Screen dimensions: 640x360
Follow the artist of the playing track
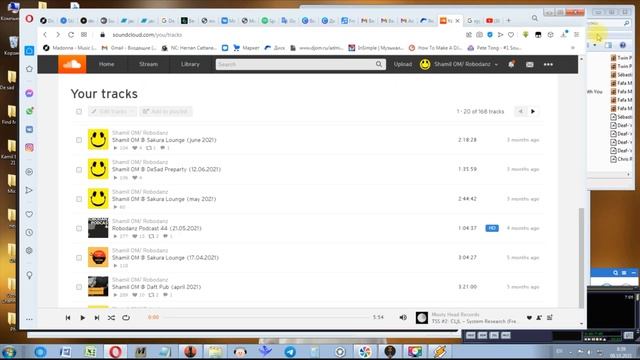[539, 318]
